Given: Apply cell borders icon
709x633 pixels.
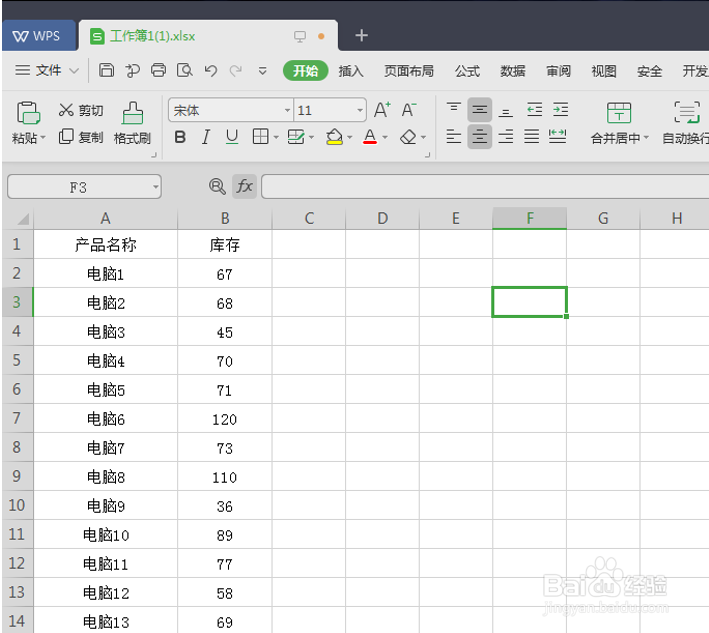Looking at the screenshot, I should pyautogui.click(x=260, y=136).
